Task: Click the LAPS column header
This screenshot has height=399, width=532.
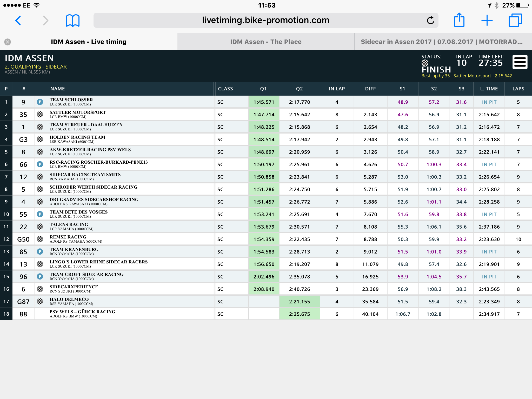Action: [518, 89]
